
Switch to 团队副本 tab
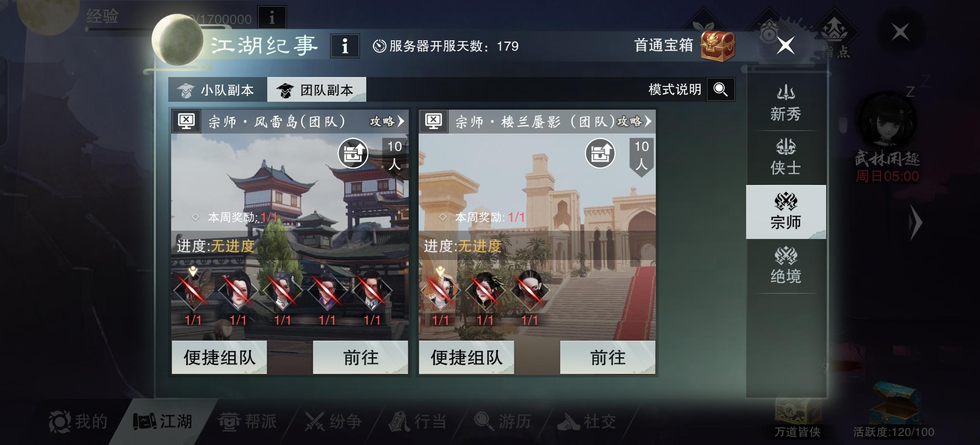pos(317,90)
